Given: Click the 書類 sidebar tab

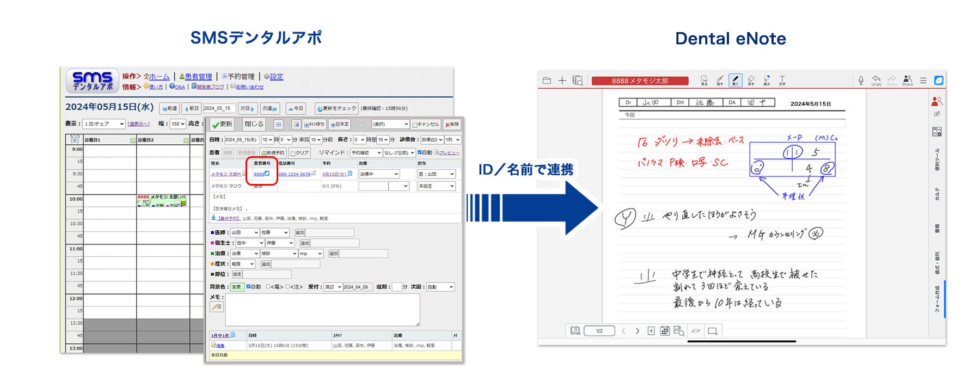Looking at the screenshot, I should (937, 228).
